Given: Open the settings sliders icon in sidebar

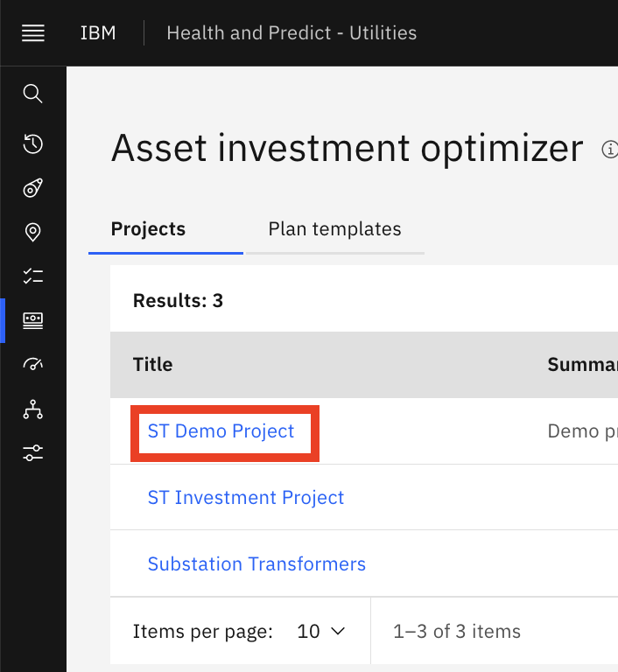Looking at the screenshot, I should tap(33, 453).
